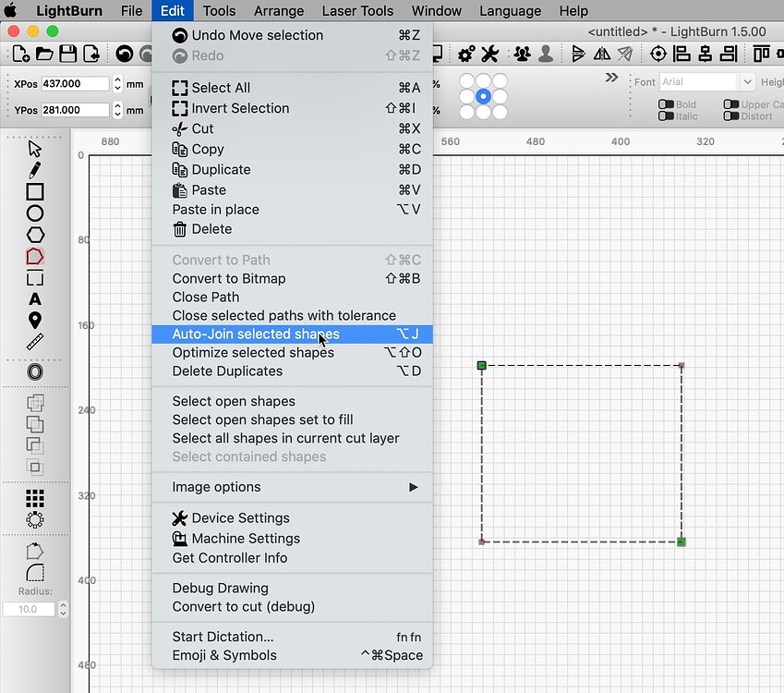Click the Open Project folder icon
This screenshot has height=693, width=784.
pyautogui.click(x=44, y=54)
